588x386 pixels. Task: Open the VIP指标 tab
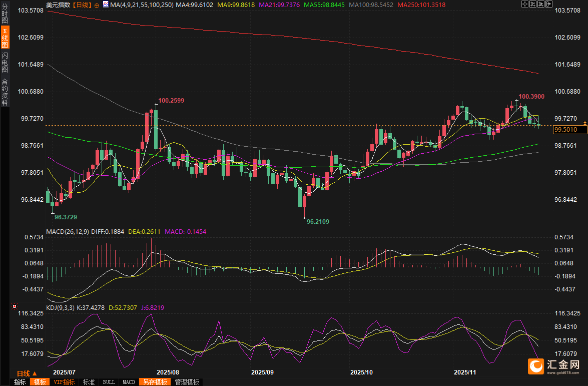pyautogui.click(x=64, y=382)
